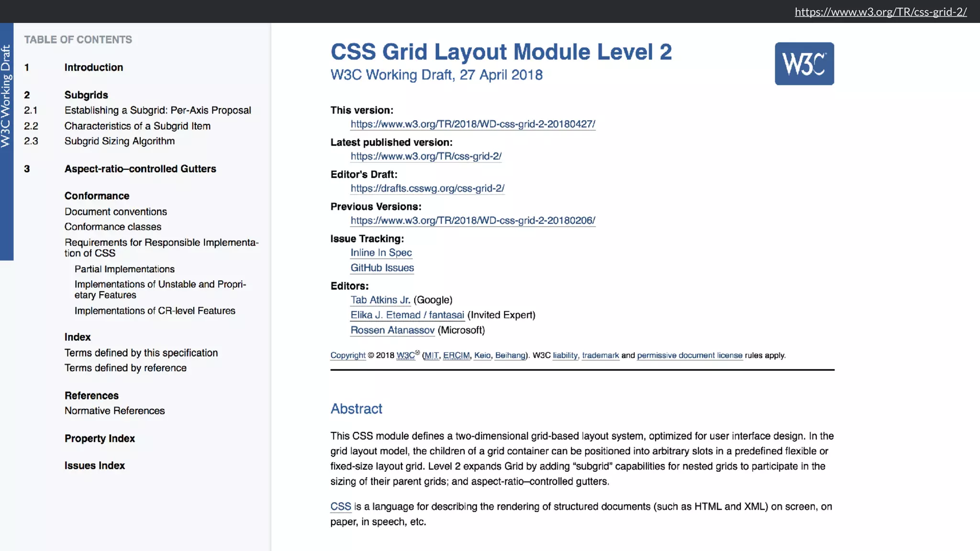Screen dimensions: 980x551
Task: Click the W3C logo
Action: (804, 64)
